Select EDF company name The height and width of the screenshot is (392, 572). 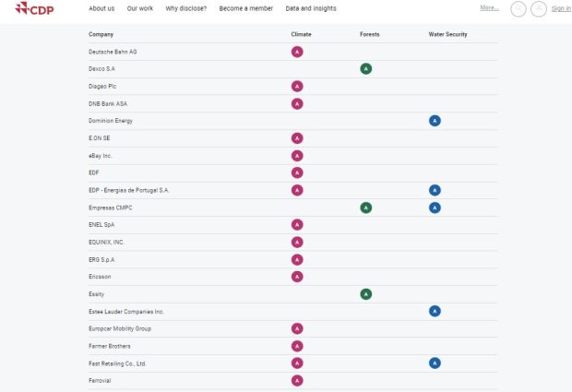tap(94, 172)
